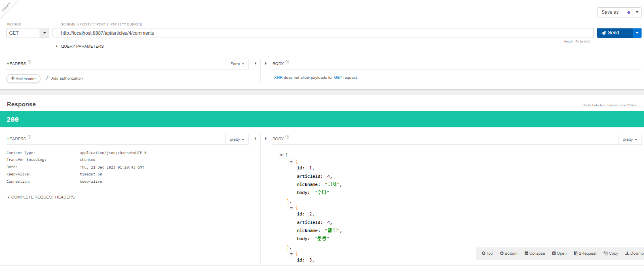Jump to Top of response body

(487, 253)
